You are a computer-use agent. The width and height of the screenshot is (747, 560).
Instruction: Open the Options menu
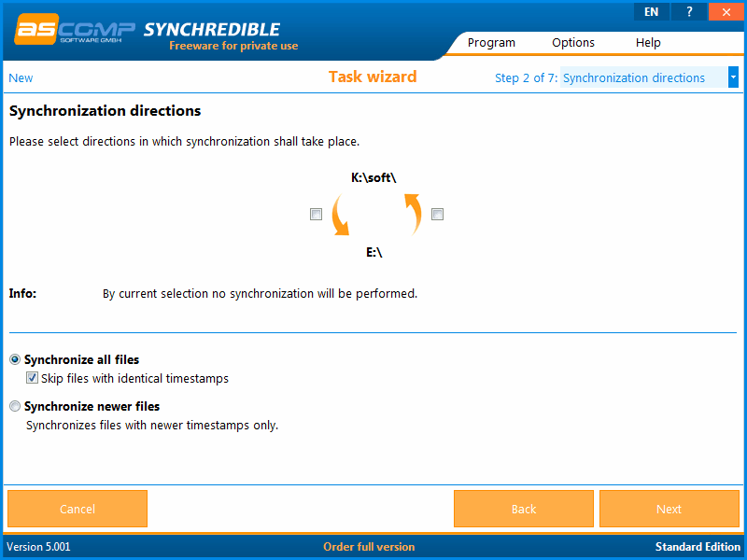(x=573, y=43)
